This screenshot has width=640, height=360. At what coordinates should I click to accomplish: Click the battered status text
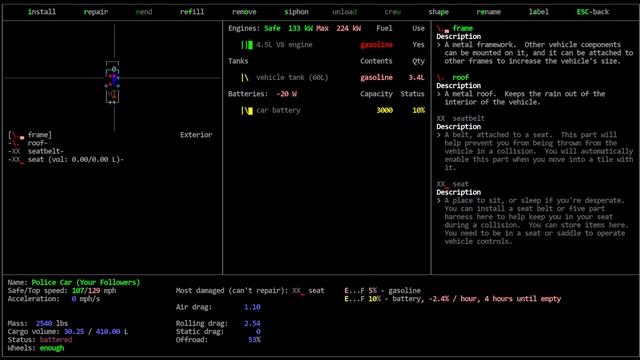[56, 340]
